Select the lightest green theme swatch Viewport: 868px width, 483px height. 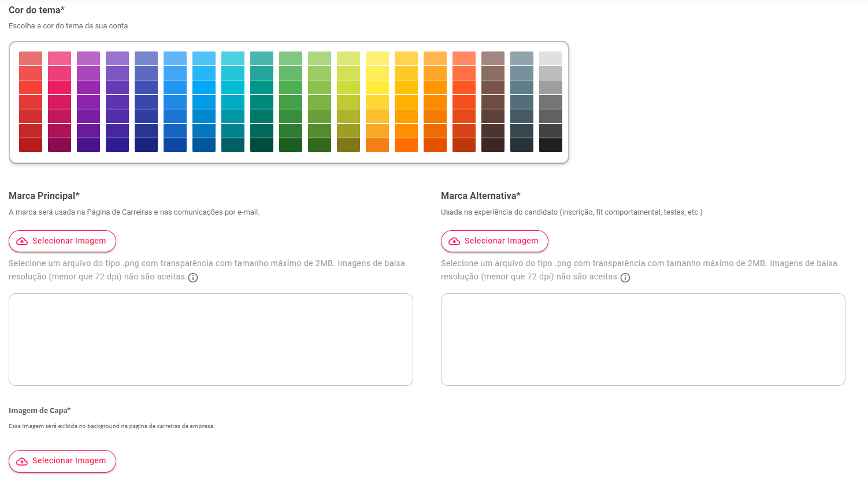[291, 58]
